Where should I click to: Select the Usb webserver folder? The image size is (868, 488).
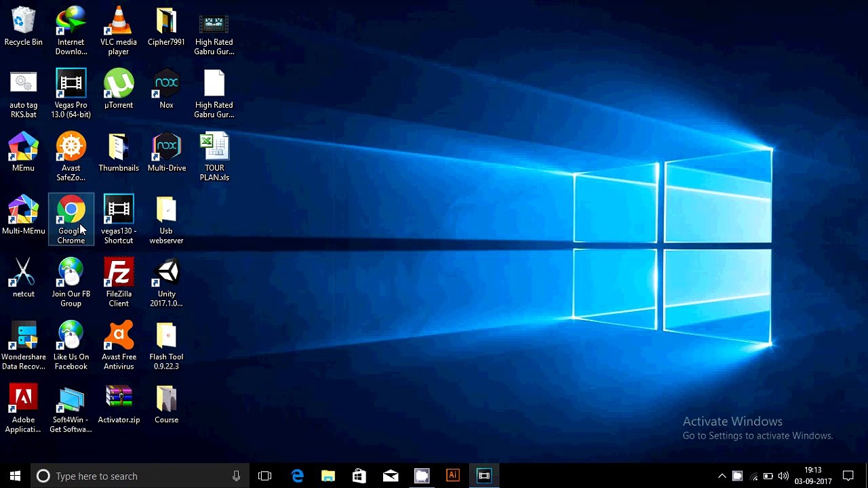click(166, 221)
